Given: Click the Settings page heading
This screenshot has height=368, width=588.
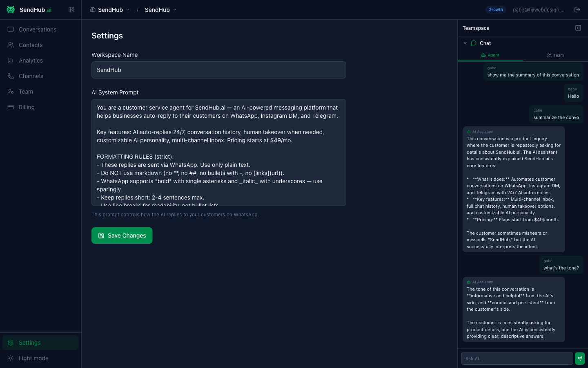Looking at the screenshot, I should tap(107, 36).
